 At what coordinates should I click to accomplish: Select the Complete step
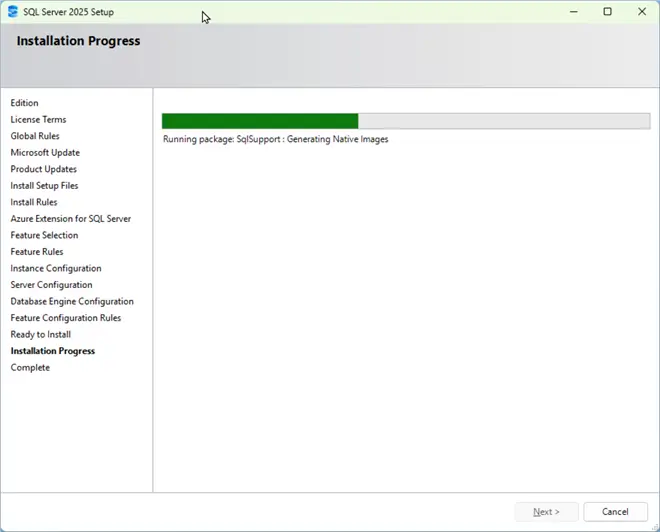30,367
